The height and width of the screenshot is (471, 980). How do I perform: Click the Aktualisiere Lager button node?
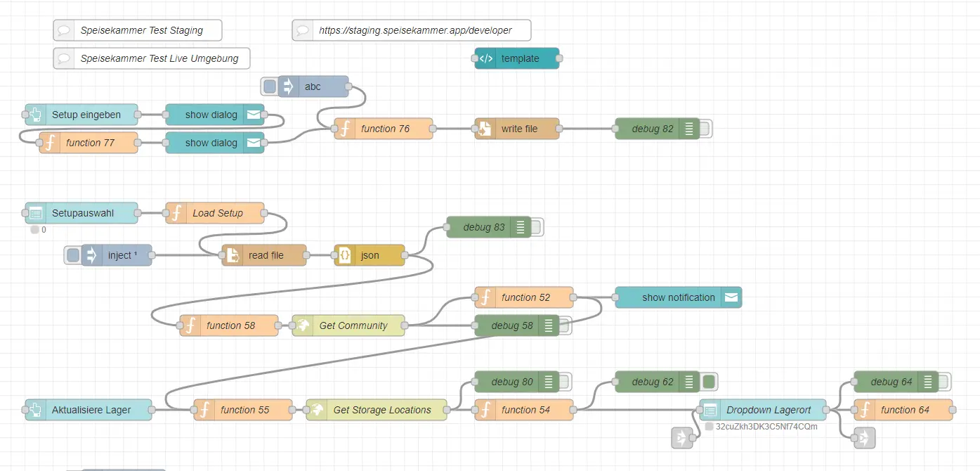click(89, 410)
